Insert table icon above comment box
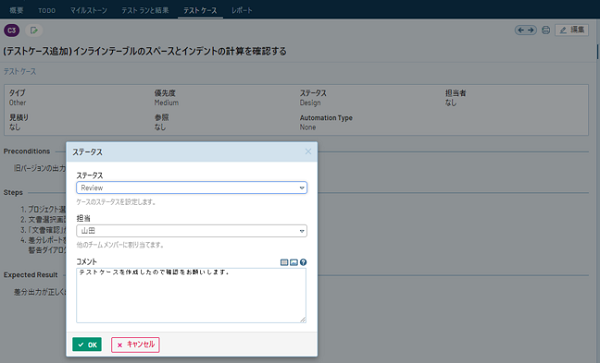The image size is (600, 363). tap(284, 262)
